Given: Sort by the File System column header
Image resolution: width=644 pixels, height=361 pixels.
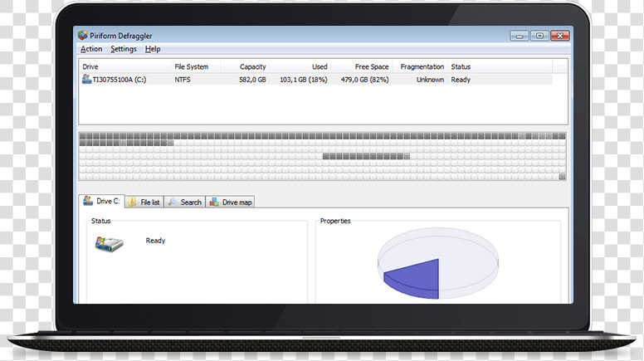Looking at the screenshot, I should click(196, 66).
